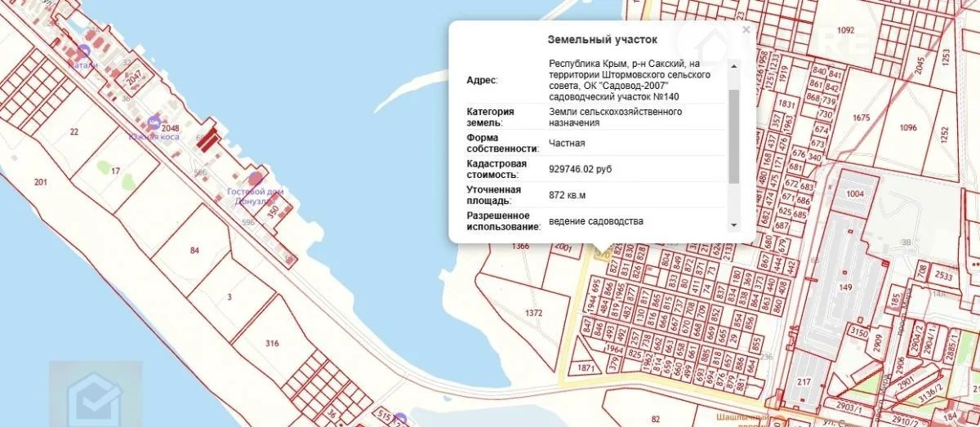The width and height of the screenshot is (980, 427).
Task: Click the address text in popup
Action: 629,80
